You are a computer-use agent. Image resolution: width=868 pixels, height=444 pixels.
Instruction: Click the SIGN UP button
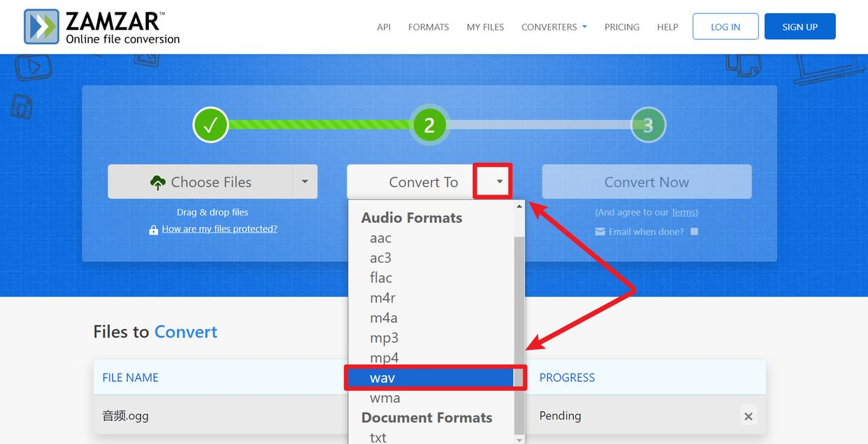(800, 27)
